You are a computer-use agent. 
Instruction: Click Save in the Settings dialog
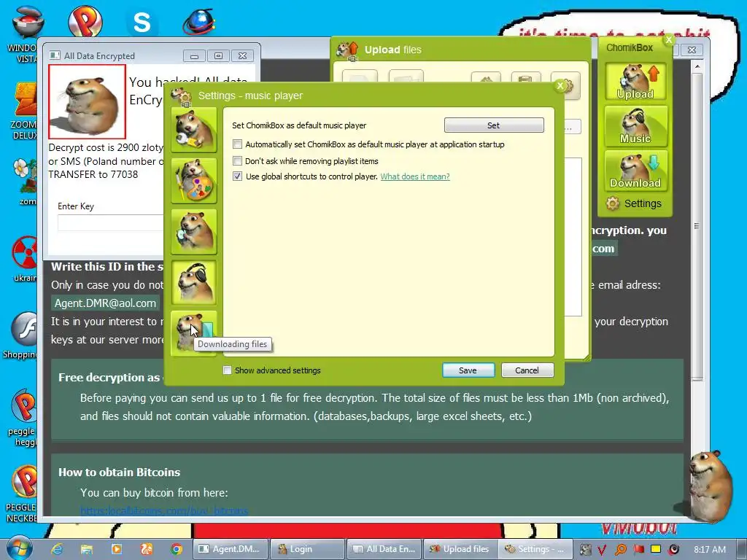[x=468, y=370]
